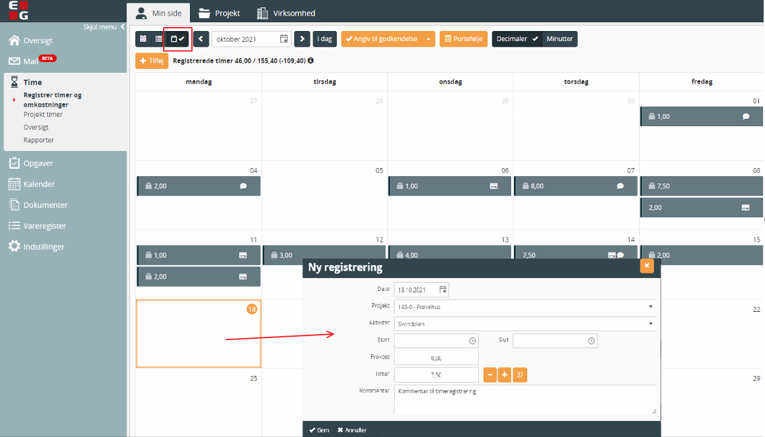Expand the Aktivitet dropdown
This screenshot has width=765, height=437.
651,324
